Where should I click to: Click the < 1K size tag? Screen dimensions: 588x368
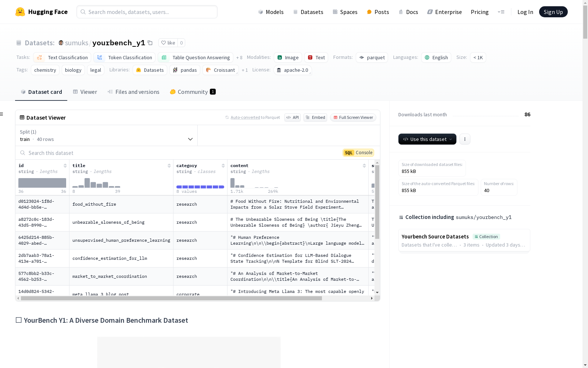(478, 57)
